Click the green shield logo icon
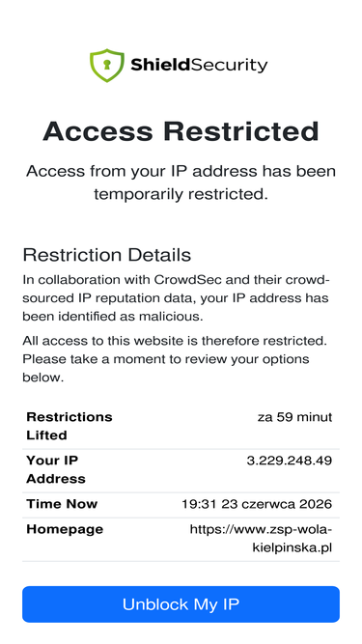The width and height of the screenshot is (362, 644). pos(107,66)
